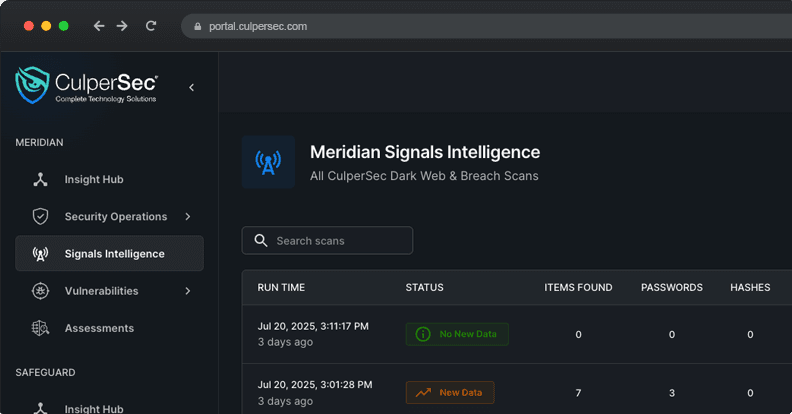Screen dimensions: 792x414
Task: Click the SAFEGUARD section label
Action: click(x=45, y=373)
